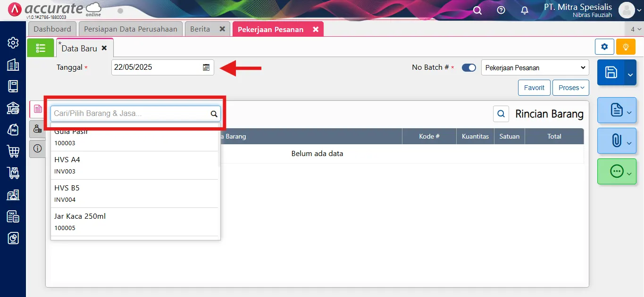Click the Cari/Pilih Barang & Jasa search field
Viewport: 644px width, 297px height.
131,114
